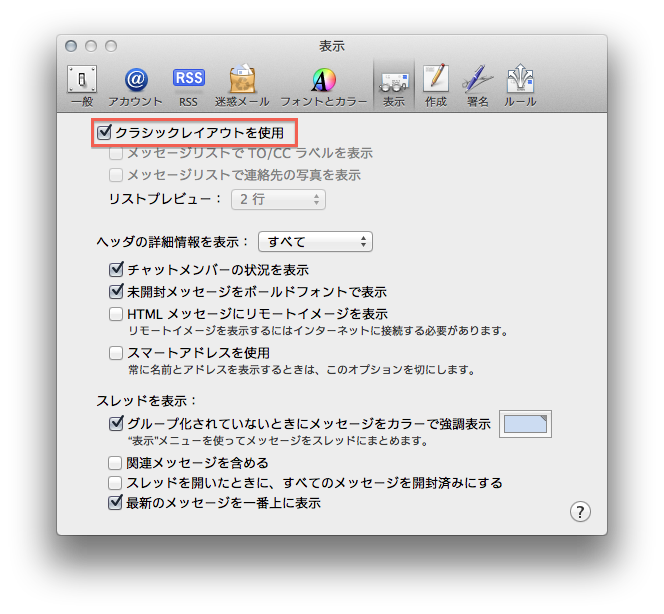Uncheck クラシックレイアウトを使用 checkbox
This screenshot has width=664, height=614.
[x=104, y=133]
